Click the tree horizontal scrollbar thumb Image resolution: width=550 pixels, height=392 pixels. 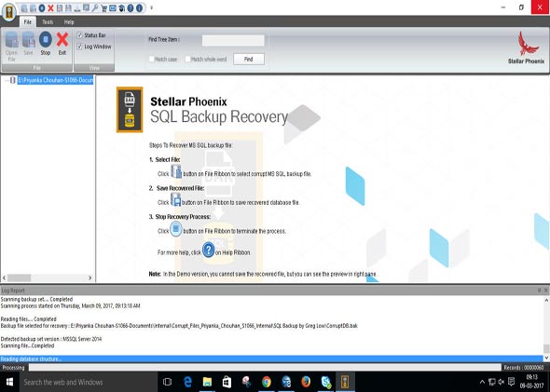(x=20, y=277)
